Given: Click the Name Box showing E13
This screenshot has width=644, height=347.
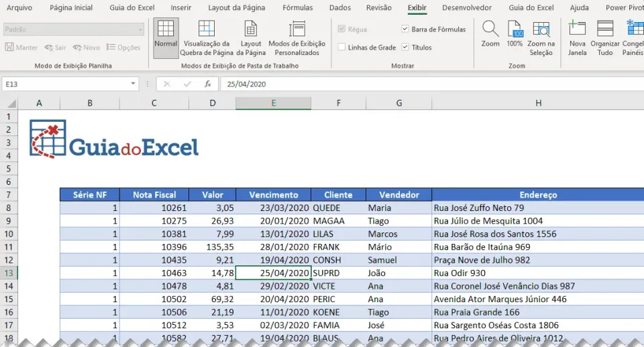Looking at the screenshot, I should (65, 84).
